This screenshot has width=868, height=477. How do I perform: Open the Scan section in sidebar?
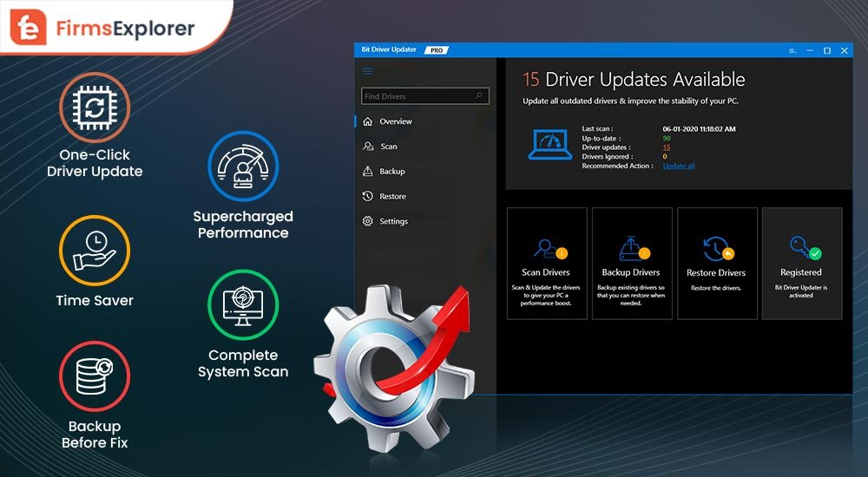(389, 146)
